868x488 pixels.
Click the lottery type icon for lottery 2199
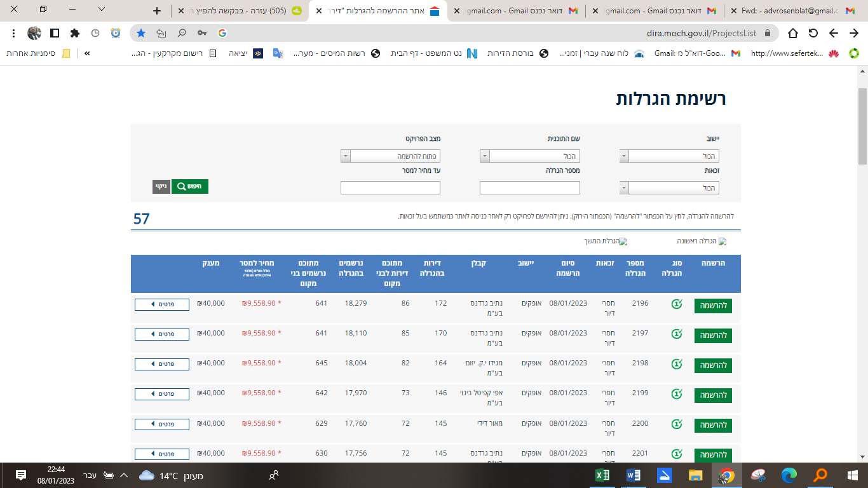click(x=677, y=393)
